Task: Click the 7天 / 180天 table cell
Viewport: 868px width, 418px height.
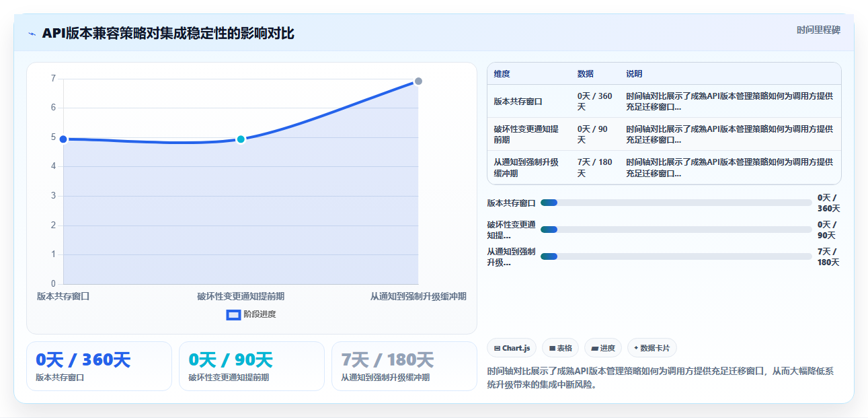Action: pyautogui.click(x=595, y=168)
